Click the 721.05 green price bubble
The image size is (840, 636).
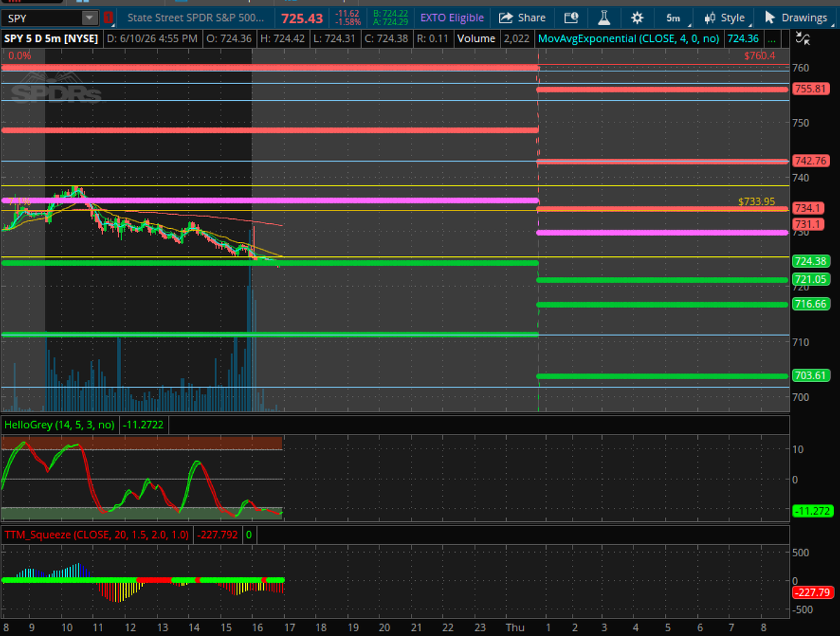[811, 279]
